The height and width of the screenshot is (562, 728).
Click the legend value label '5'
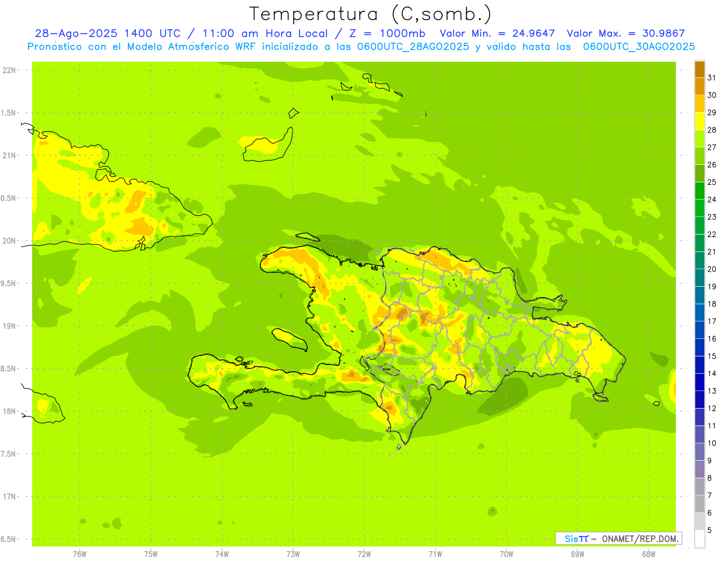click(709, 530)
